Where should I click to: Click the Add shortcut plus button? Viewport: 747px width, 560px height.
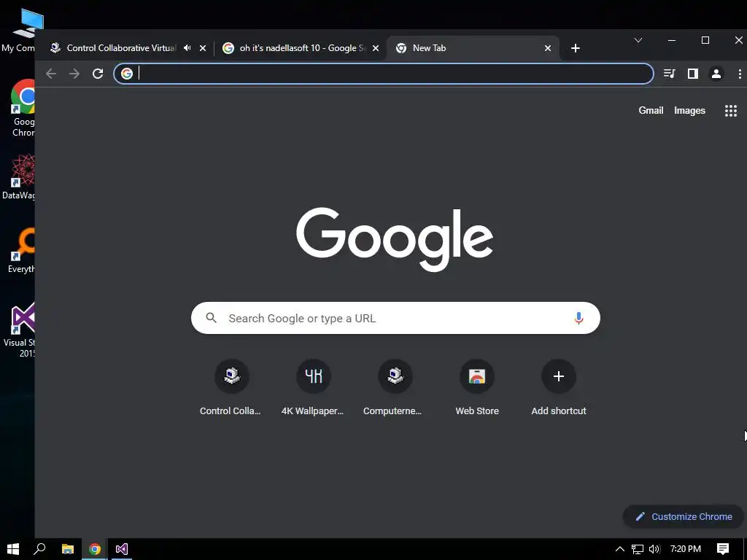[559, 376]
